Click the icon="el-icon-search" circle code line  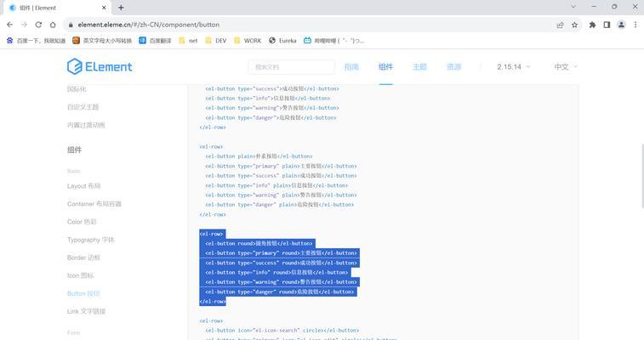(x=282, y=331)
